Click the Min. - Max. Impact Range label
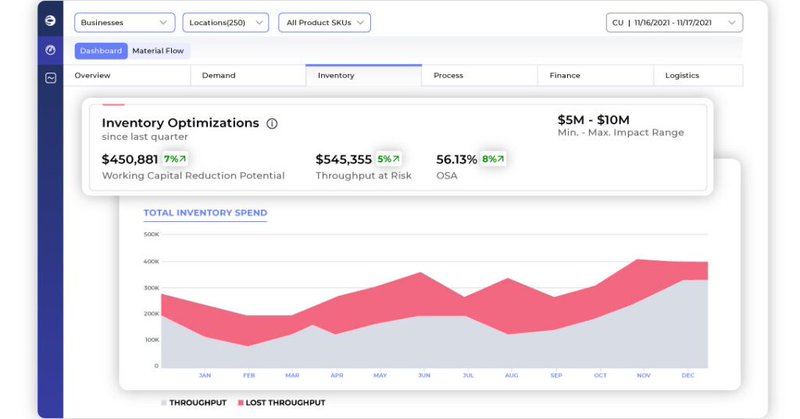 [620, 133]
